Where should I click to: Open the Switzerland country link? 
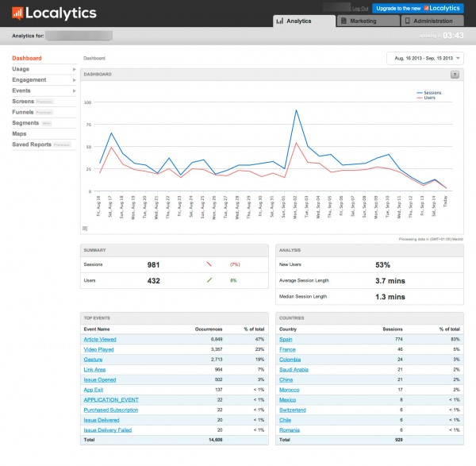pos(293,410)
